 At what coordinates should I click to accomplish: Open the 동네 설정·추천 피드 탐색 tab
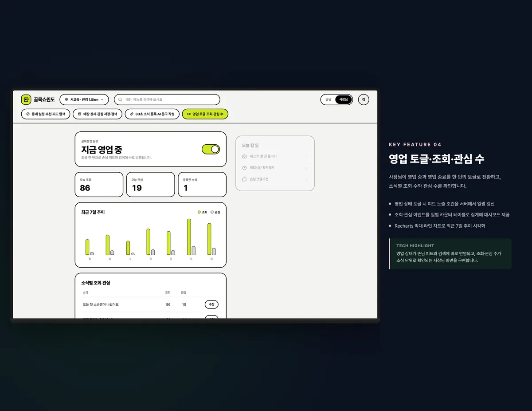46,114
